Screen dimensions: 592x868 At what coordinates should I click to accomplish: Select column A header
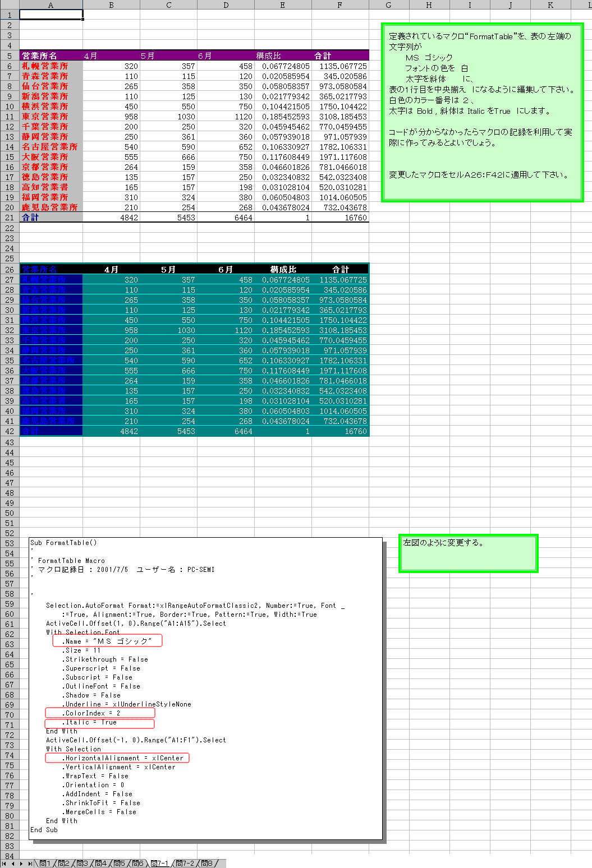(51, 5)
